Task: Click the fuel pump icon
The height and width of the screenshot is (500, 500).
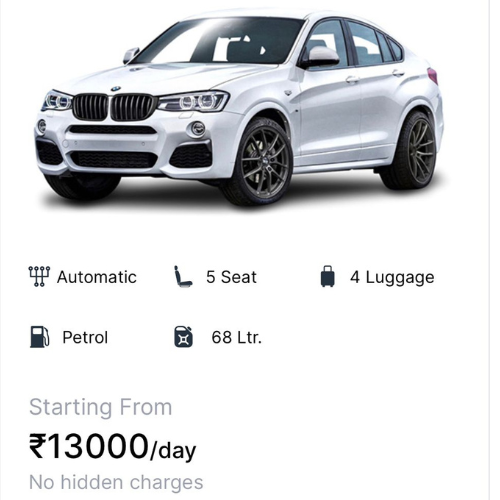Action: [x=39, y=337]
